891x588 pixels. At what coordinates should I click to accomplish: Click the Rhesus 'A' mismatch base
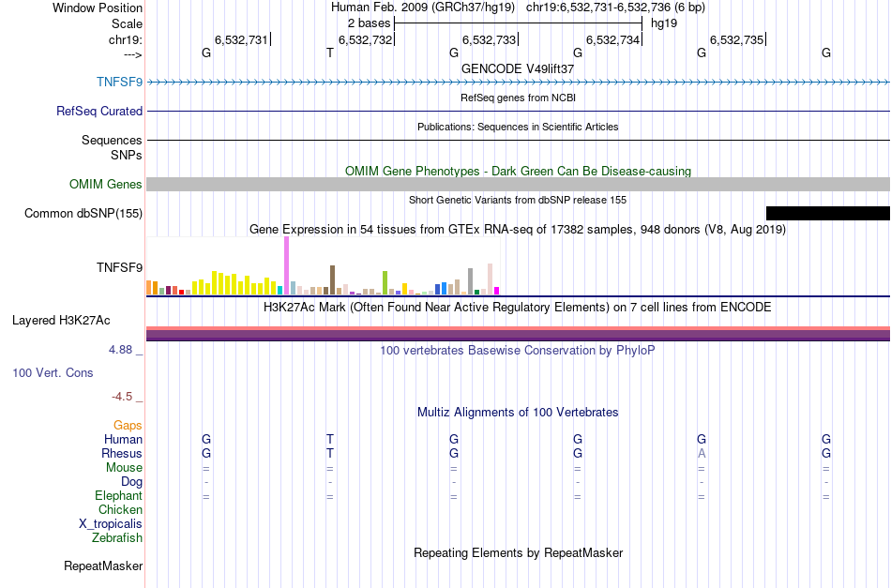(702, 453)
